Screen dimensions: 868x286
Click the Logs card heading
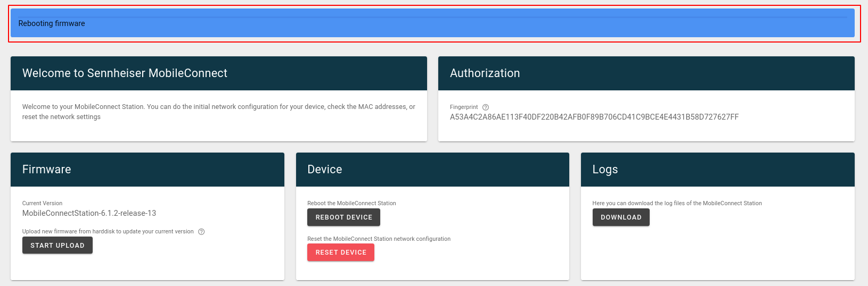(605, 170)
